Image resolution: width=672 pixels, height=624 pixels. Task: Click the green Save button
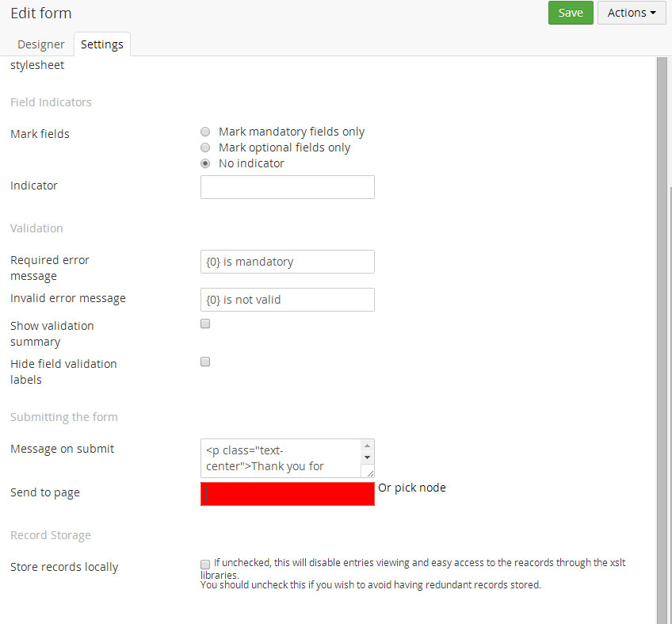point(571,13)
